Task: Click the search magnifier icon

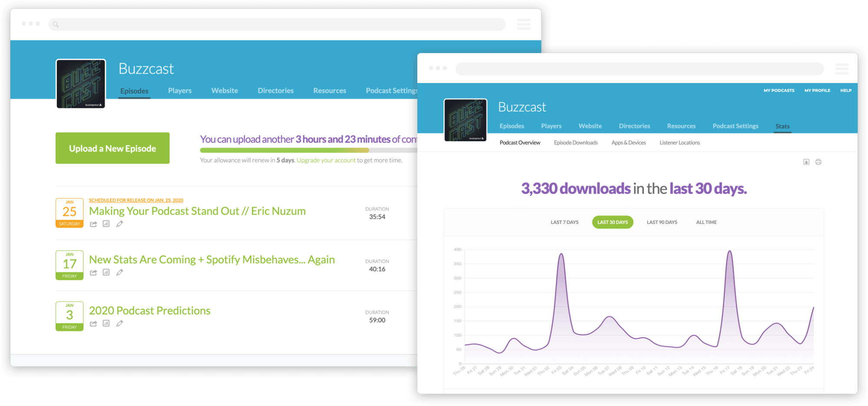Action: point(55,24)
